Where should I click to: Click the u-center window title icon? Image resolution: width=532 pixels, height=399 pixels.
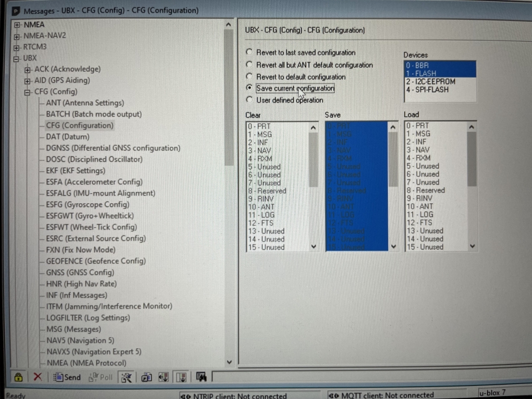[x=16, y=11]
